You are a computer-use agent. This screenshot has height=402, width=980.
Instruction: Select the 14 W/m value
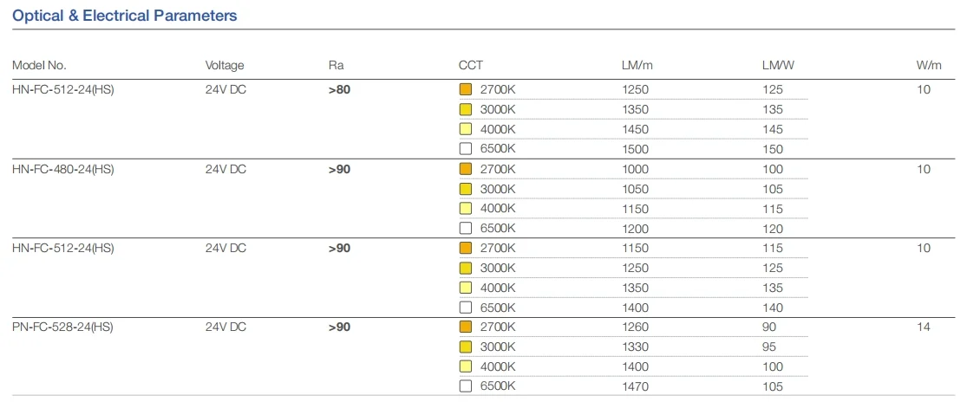pyautogui.click(x=923, y=327)
